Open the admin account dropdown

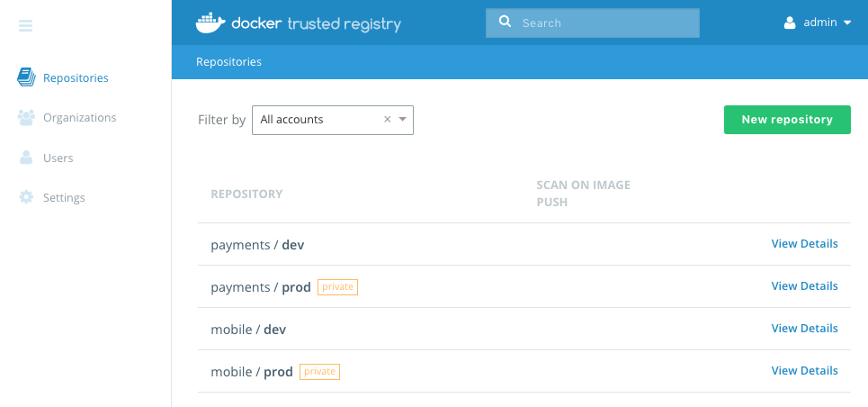tap(847, 23)
